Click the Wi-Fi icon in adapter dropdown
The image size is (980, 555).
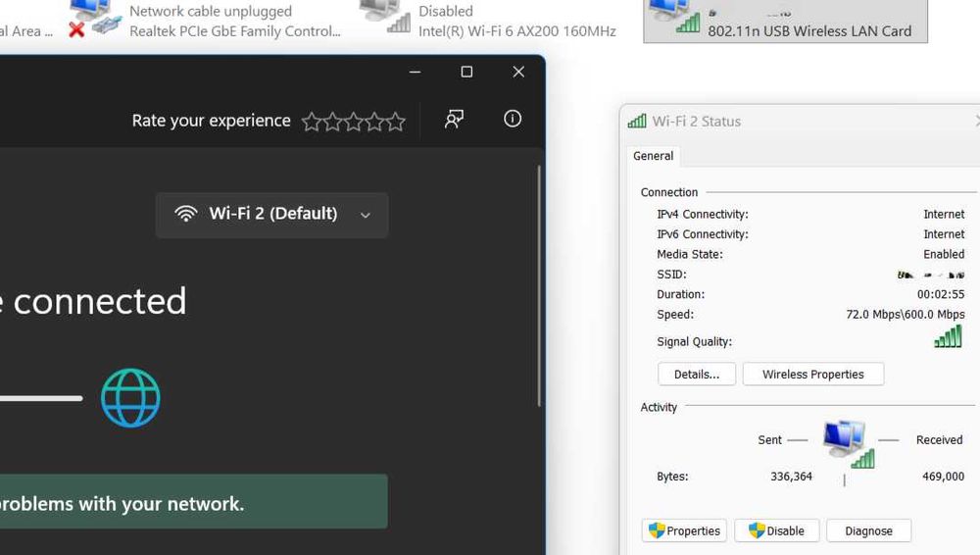[x=185, y=214]
